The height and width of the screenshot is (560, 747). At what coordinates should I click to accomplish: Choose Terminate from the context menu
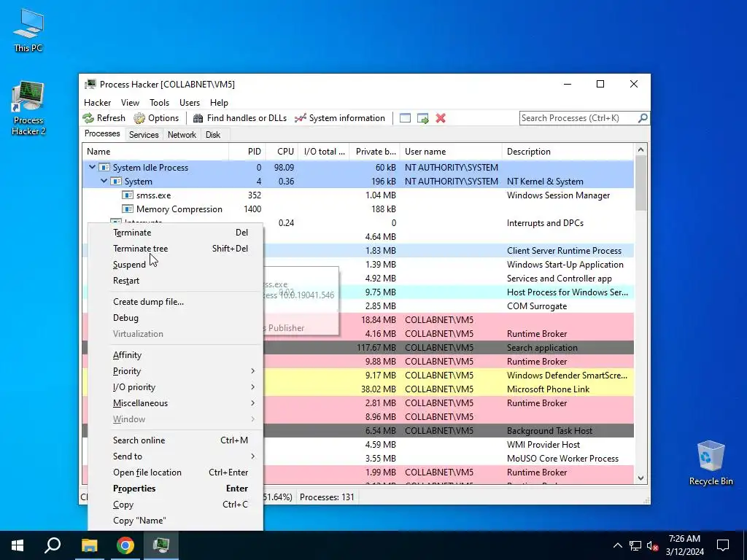coord(176,233)
